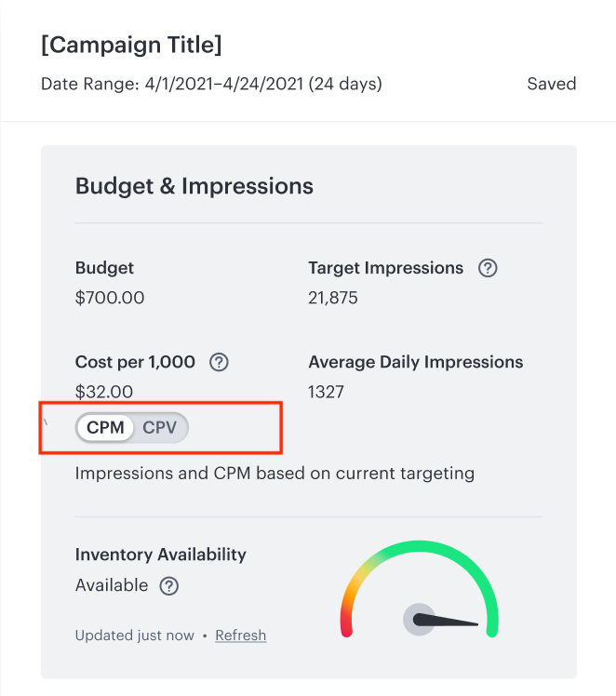Click the help icon beside Available
The width and height of the screenshot is (616, 696).
169,586
